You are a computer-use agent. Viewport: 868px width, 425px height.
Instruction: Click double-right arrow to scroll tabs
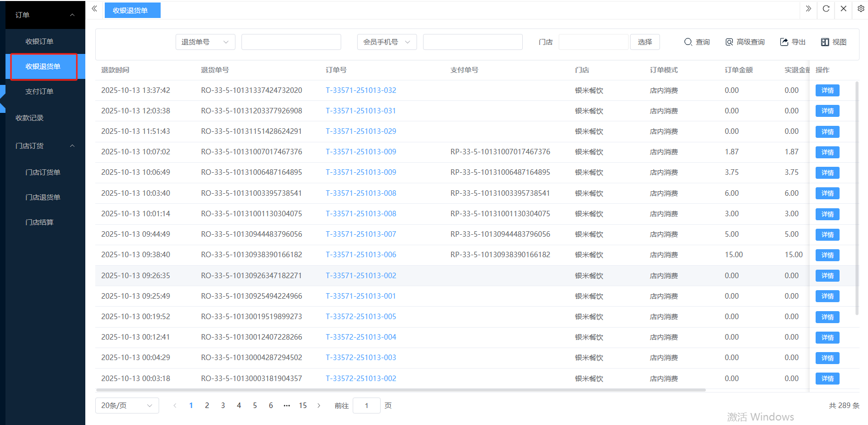pos(809,9)
